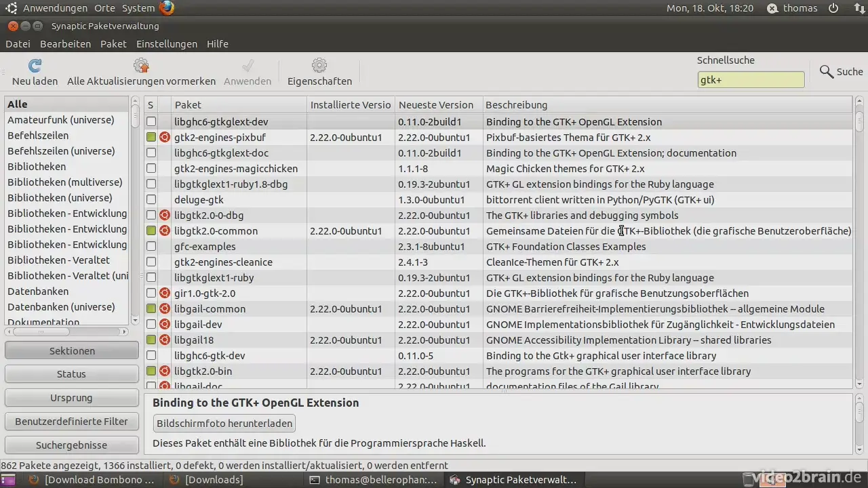
Task: Open the power shutdown icon menu
Action: point(833,8)
